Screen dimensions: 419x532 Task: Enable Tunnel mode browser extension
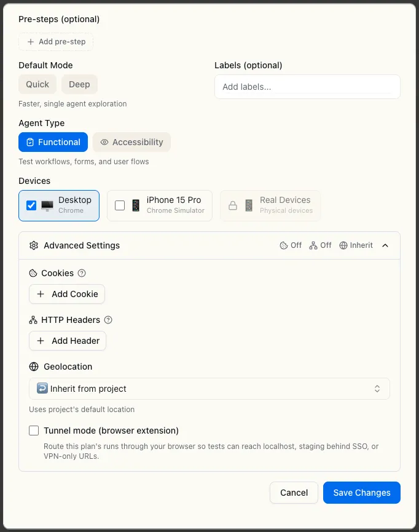[x=34, y=431]
